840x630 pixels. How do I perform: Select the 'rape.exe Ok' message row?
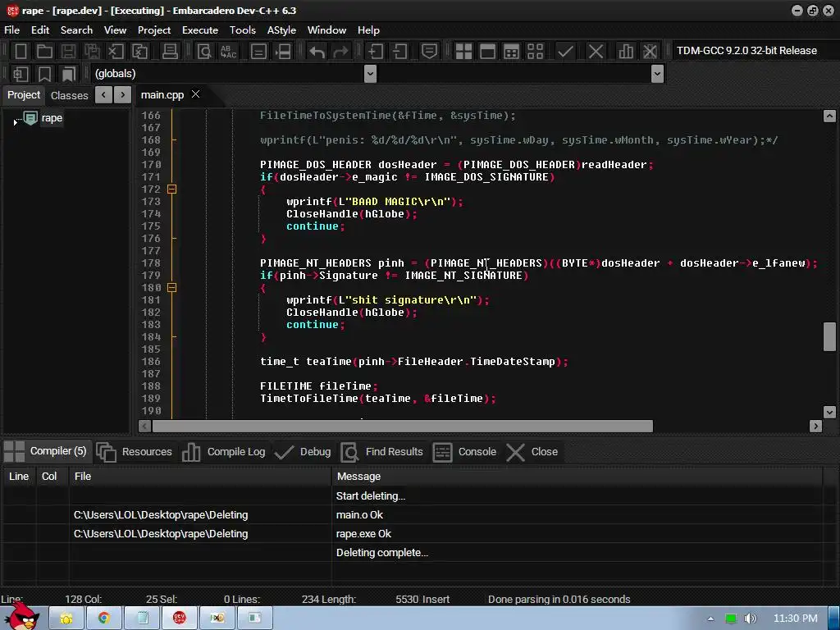(x=413, y=534)
